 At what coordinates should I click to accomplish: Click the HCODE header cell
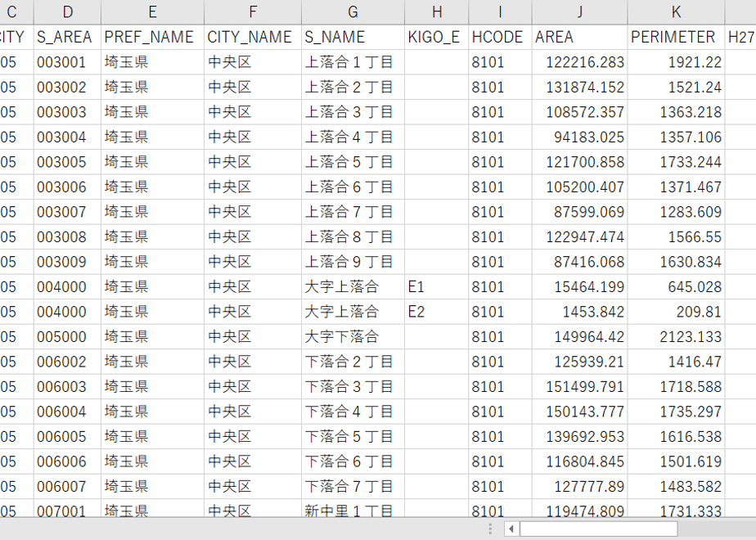pyautogui.click(x=500, y=37)
